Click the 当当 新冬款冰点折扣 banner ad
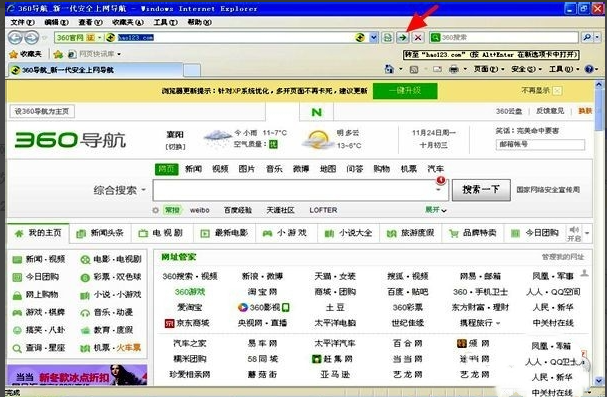The image size is (607, 397). point(77,375)
